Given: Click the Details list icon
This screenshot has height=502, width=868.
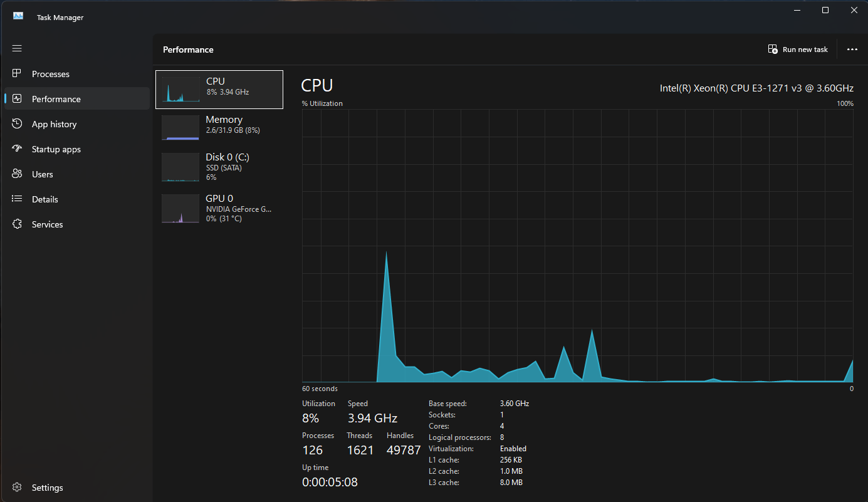Looking at the screenshot, I should pyautogui.click(x=18, y=199).
